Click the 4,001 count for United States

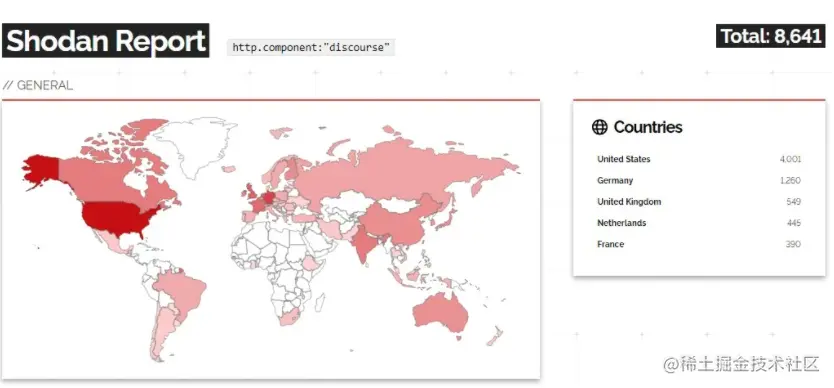click(x=790, y=159)
